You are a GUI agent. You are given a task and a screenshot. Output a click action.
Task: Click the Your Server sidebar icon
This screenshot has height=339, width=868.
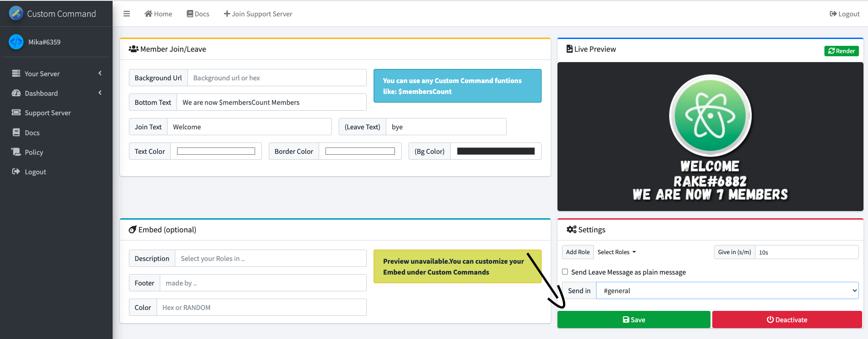16,73
